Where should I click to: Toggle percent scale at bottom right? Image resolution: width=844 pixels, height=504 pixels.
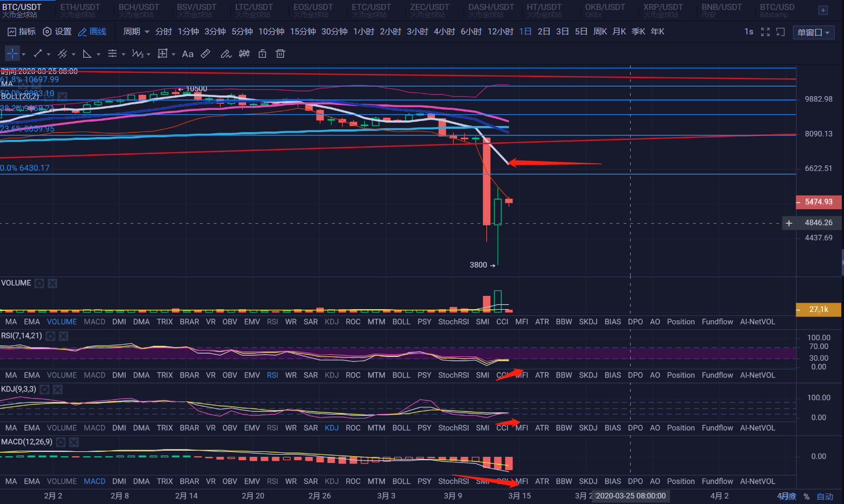(806, 496)
